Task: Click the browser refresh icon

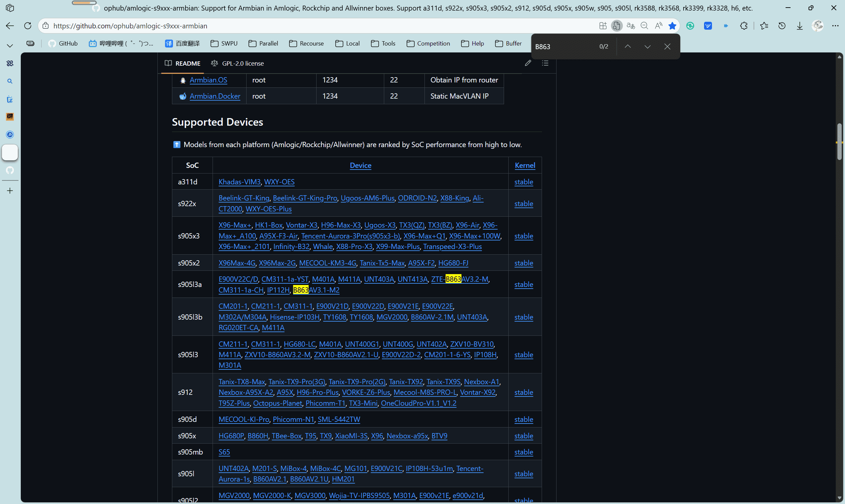Action: (28, 26)
